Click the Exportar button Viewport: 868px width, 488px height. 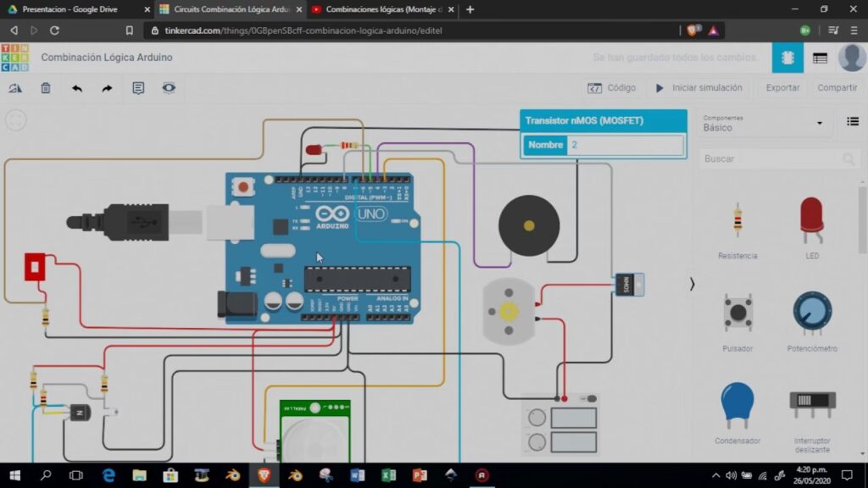(782, 88)
